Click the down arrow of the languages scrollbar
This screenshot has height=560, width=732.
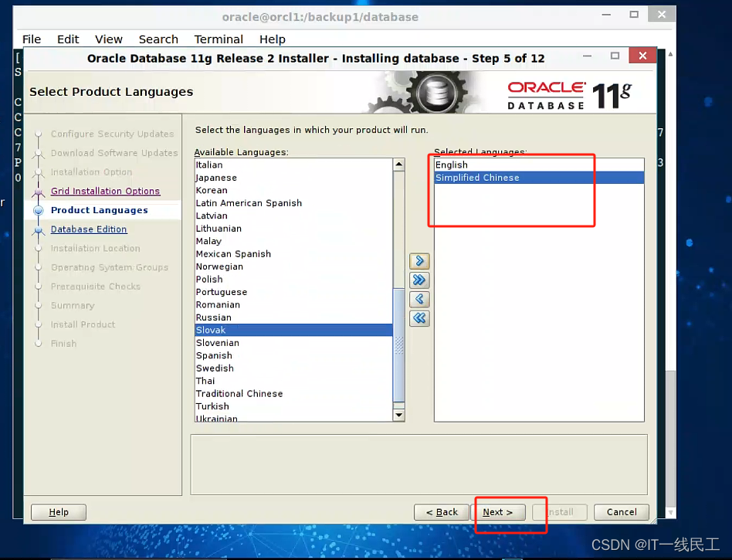pyautogui.click(x=398, y=415)
